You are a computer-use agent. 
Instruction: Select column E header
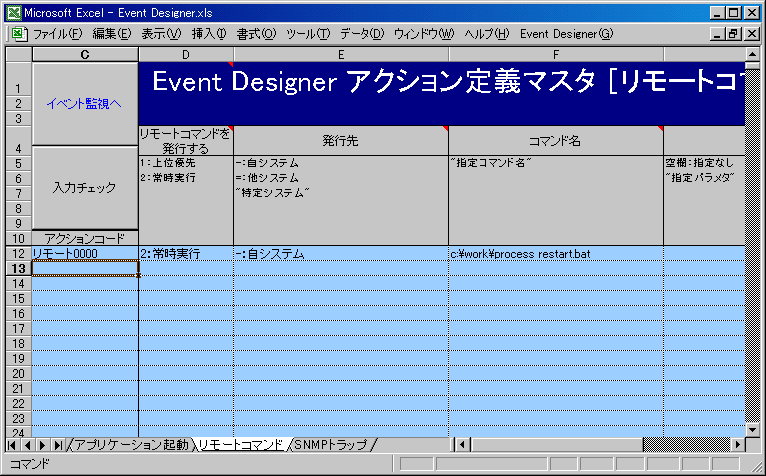341,55
